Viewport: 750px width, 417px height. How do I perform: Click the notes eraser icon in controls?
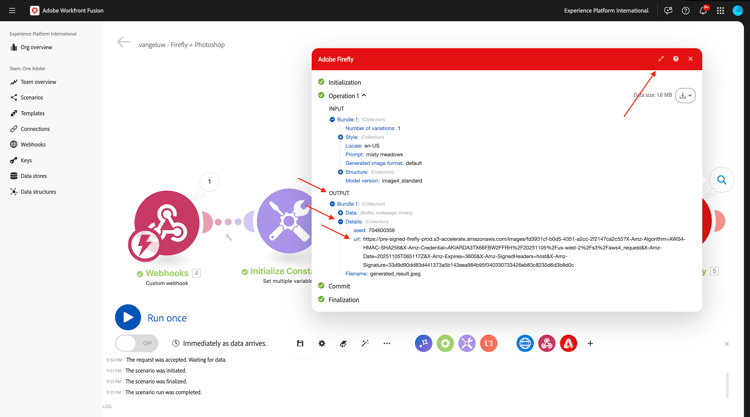[x=343, y=343]
